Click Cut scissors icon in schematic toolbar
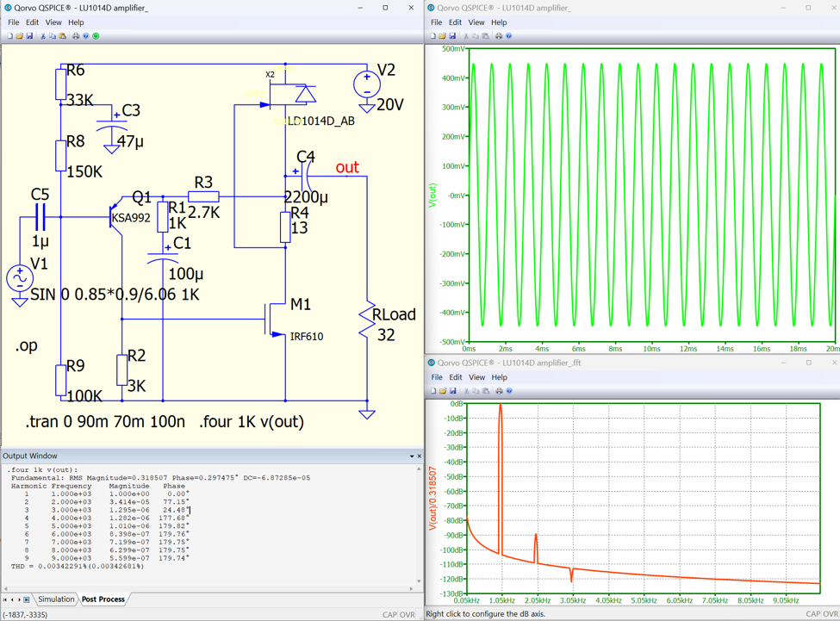 43,36
